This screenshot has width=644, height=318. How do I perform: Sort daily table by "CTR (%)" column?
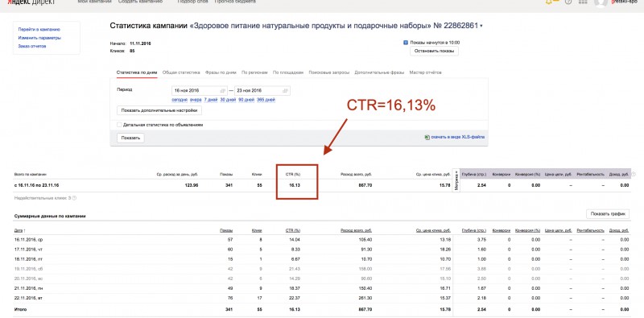click(293, 231)
